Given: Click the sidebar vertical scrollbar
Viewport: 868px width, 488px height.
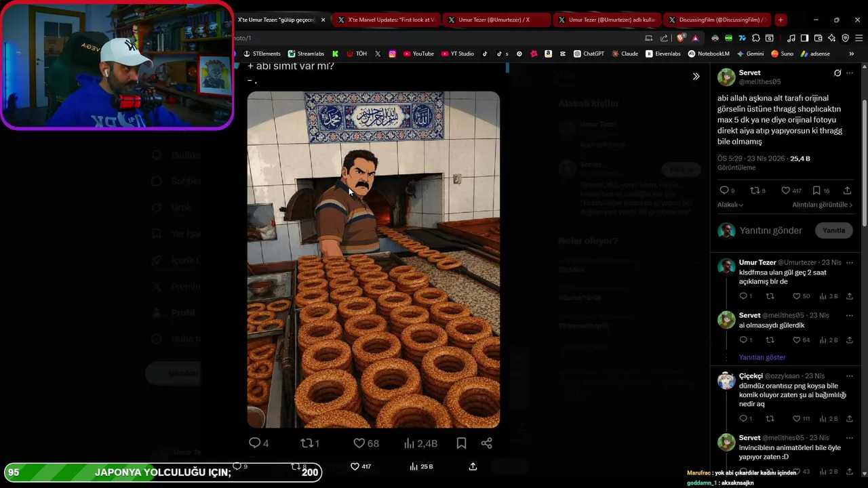Looking at the screenshot, I should [864, 164].
